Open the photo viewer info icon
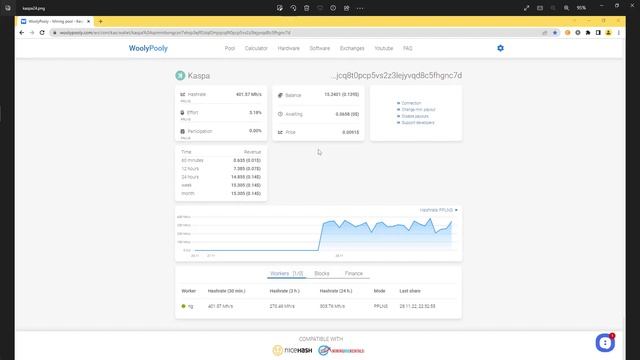Image resolution: width=640 pixels, height=360 pixels. [x=333, y=8]
